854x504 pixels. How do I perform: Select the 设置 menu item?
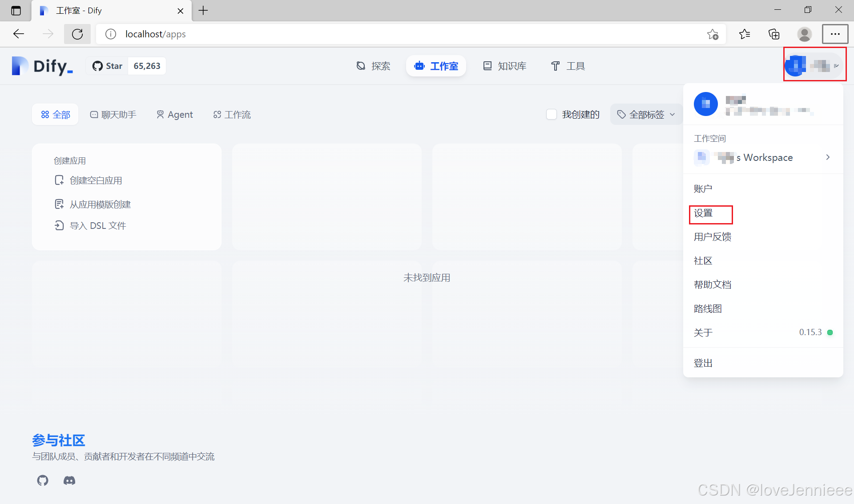pos(703,213)
